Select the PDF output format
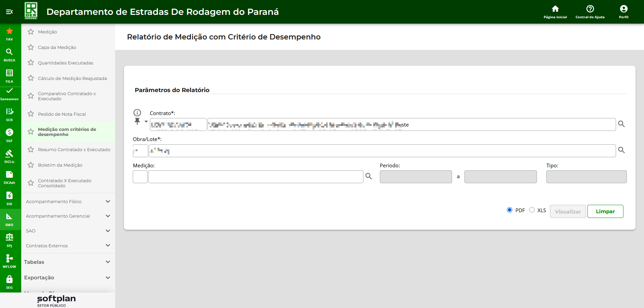The width and height of the screenshot is (644, 308). coord(510,210)
